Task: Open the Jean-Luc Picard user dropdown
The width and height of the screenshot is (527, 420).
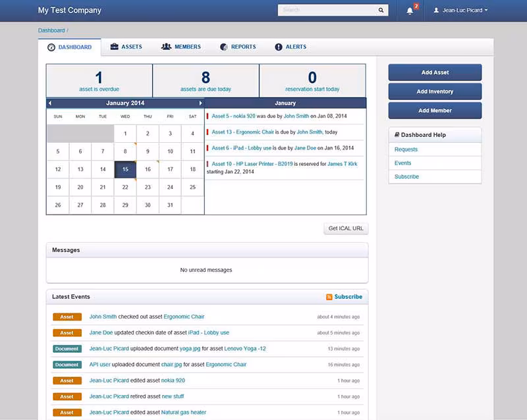Action: click(460, 11)
